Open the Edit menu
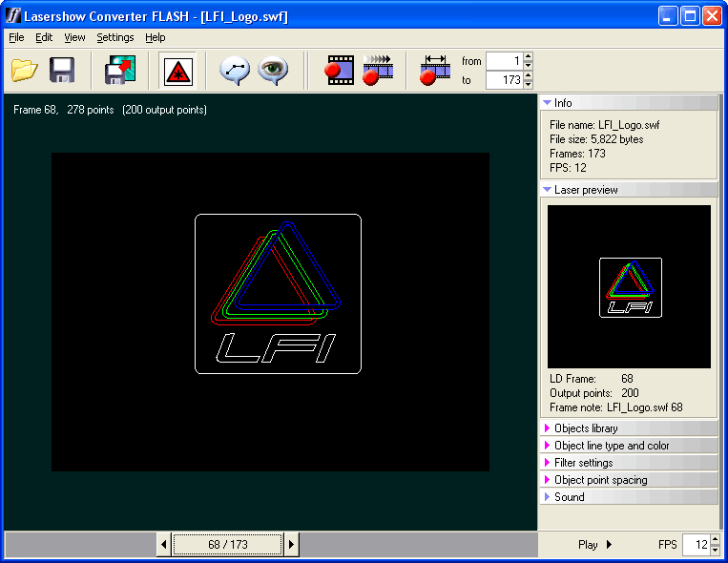 [44, 37]
